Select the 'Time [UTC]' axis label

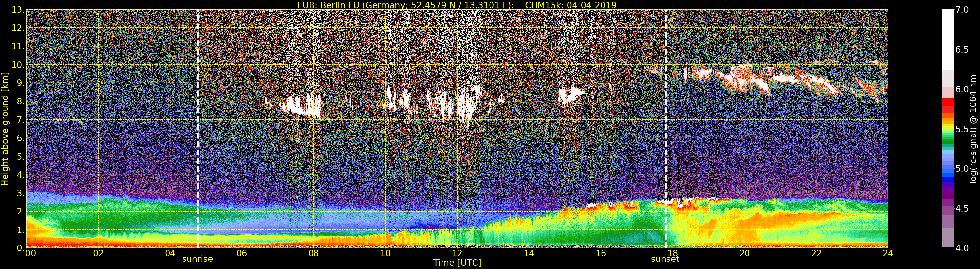click(x=457, y=263)
